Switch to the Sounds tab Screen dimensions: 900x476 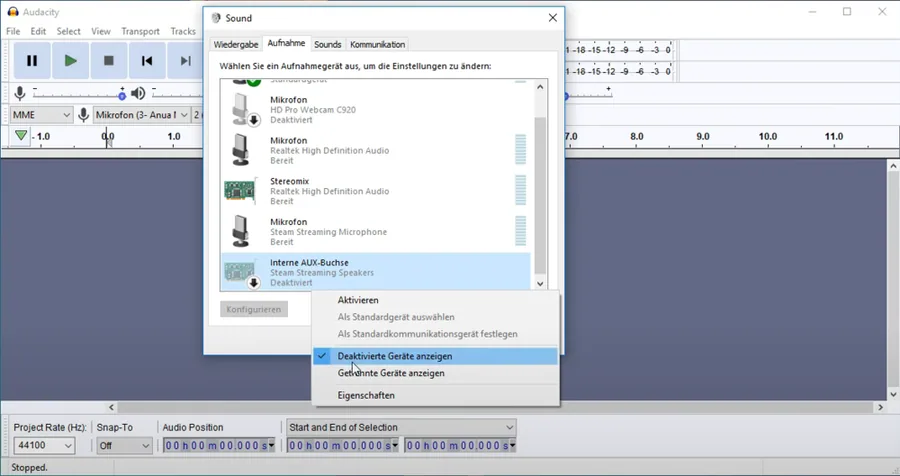click(328, 44)
